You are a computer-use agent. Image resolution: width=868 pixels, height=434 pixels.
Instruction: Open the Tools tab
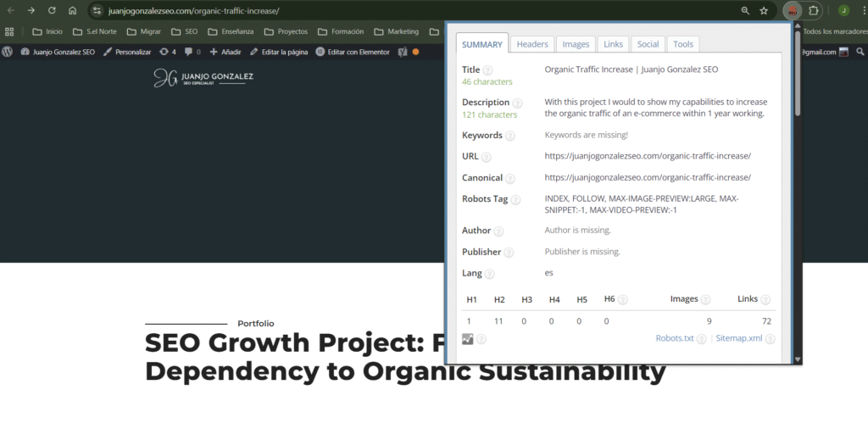click(683, 44)
